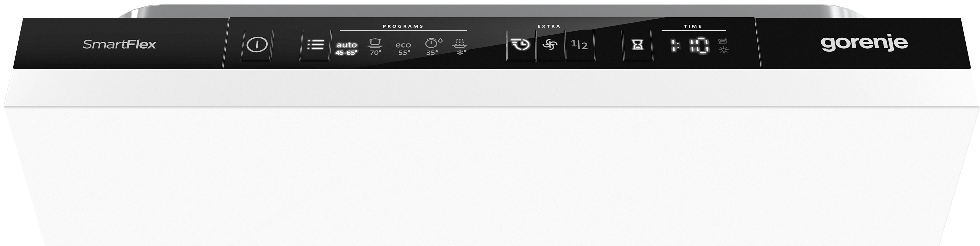Viewport: 980px width, 246px height.
Task: Click the SmartFlex label
Action: (x=120, y=45)
